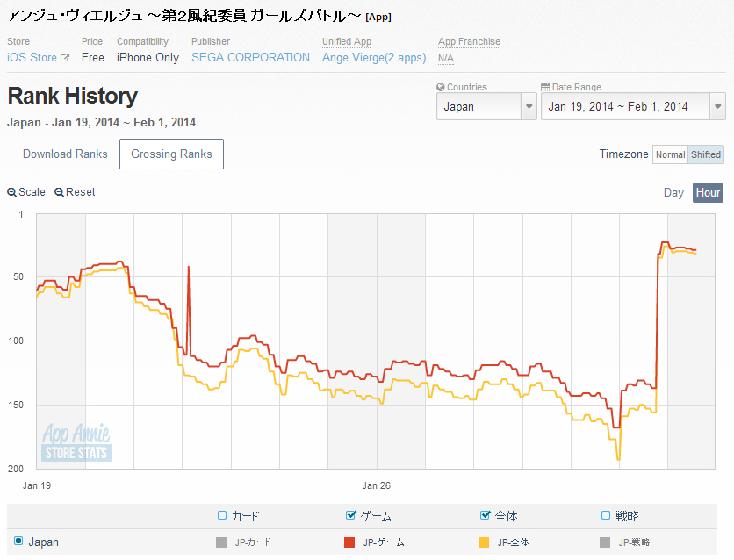
Task: Select the Grossing Ranks tab
Action: pos(171,154)
